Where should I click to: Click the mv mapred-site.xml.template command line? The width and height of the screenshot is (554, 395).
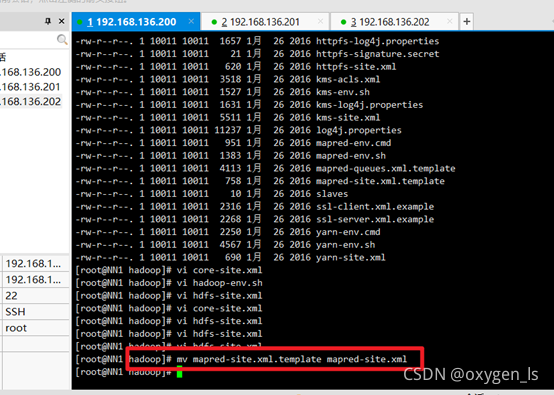click(292, 359)
